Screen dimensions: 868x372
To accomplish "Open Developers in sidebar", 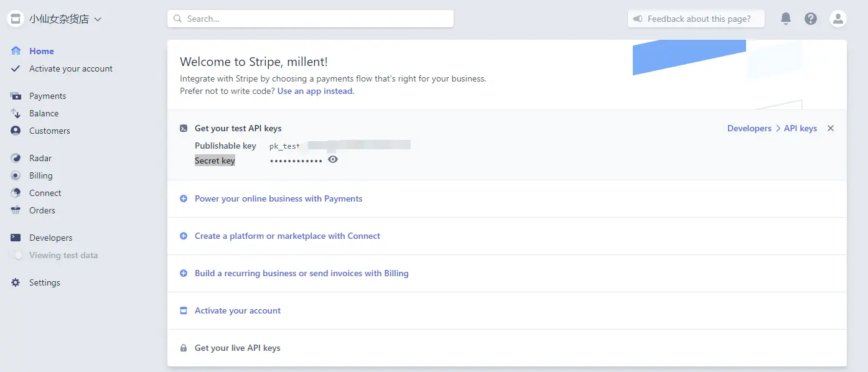I will (x=51, y=238).
